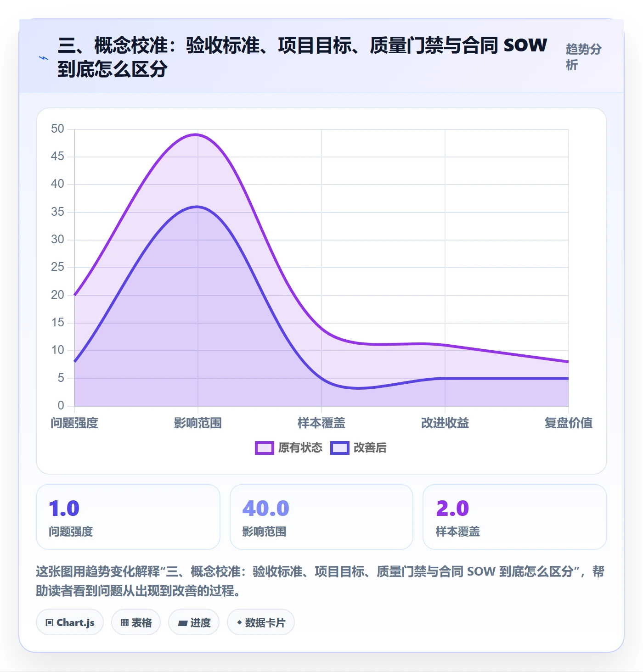This screenshot has width=643, height=672.
Task: Click the x-axis label 改进收益
Action: tap(445, 423)
